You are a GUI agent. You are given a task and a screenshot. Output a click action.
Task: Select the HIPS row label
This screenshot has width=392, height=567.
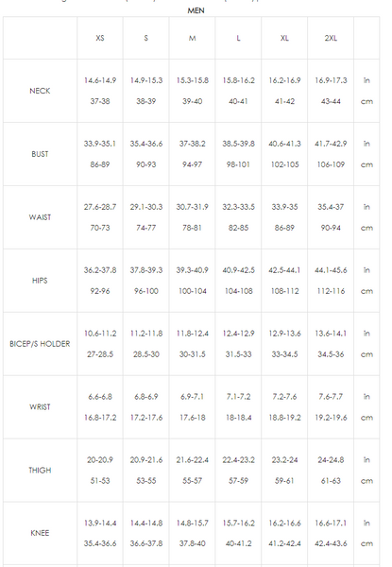click(40, 281)
